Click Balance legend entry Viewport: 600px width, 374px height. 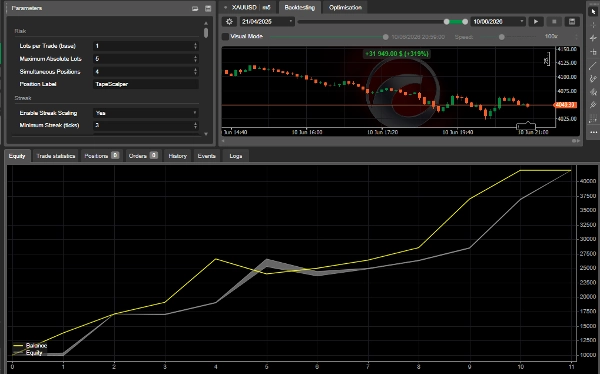[30, 345]
